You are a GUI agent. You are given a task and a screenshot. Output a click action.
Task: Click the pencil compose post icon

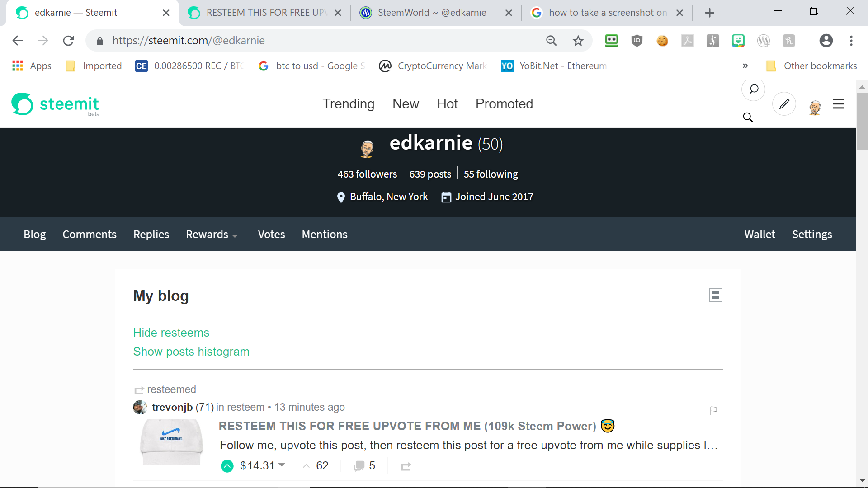tap(784, 104)
